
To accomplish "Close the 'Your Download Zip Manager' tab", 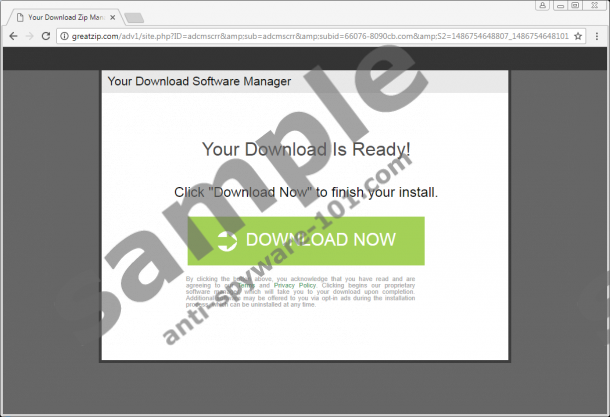I will 113,18.
